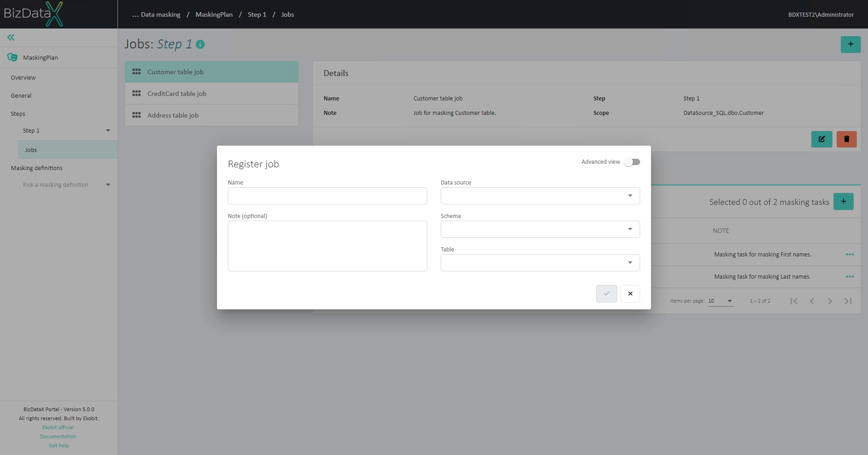Select Jobs item in sidebar
The width and height of the screenshot is (868, 455).
(68, 150)
